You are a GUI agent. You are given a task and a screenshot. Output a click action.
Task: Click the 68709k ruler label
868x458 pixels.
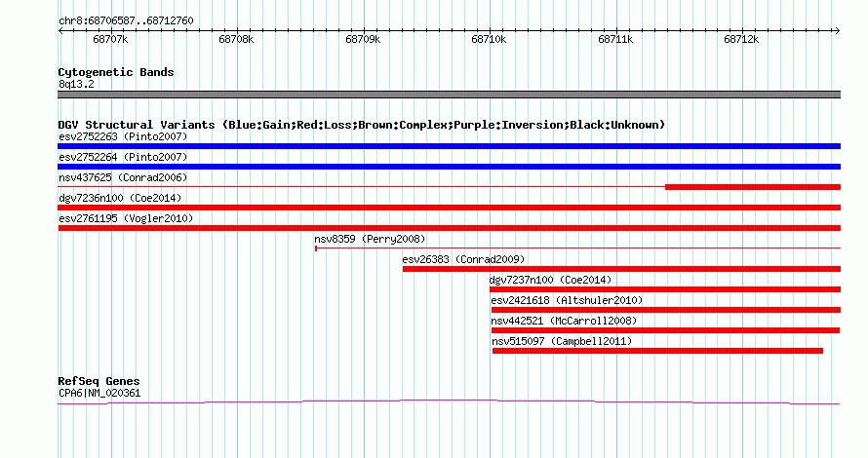363,40
